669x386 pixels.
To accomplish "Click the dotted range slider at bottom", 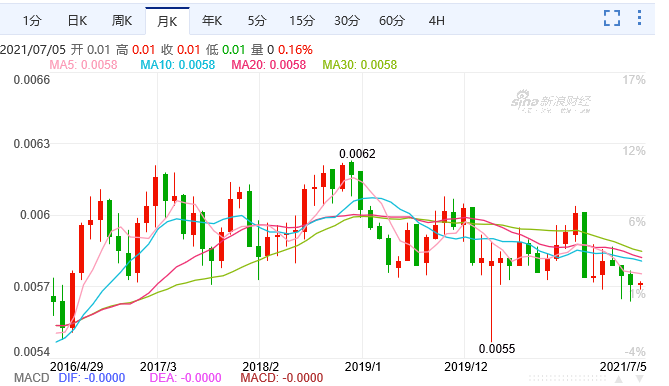I will point(567,378).
